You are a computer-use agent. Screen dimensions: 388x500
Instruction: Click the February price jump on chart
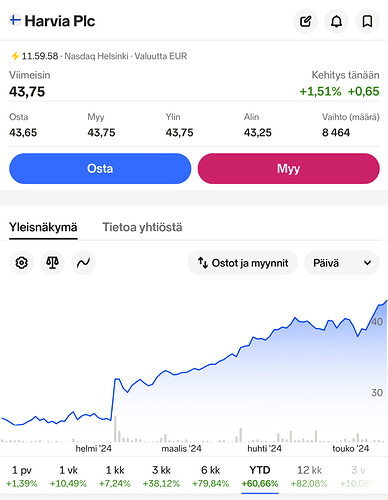(x=113, y=399)
